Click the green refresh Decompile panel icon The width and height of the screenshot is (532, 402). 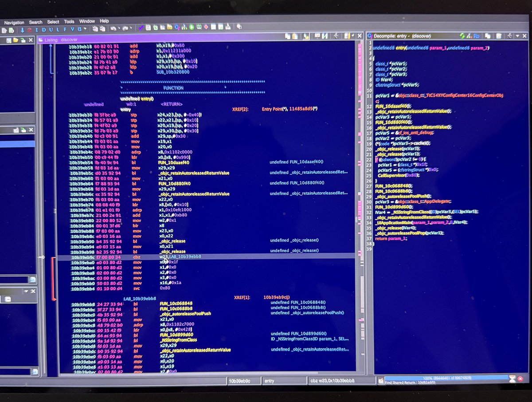point(462,36)
